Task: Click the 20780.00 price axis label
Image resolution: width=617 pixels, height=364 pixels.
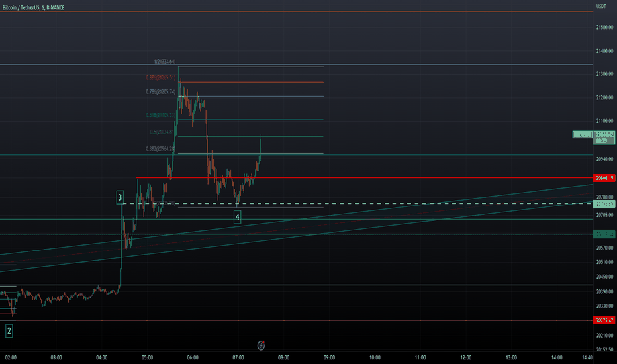Action: 605,197
